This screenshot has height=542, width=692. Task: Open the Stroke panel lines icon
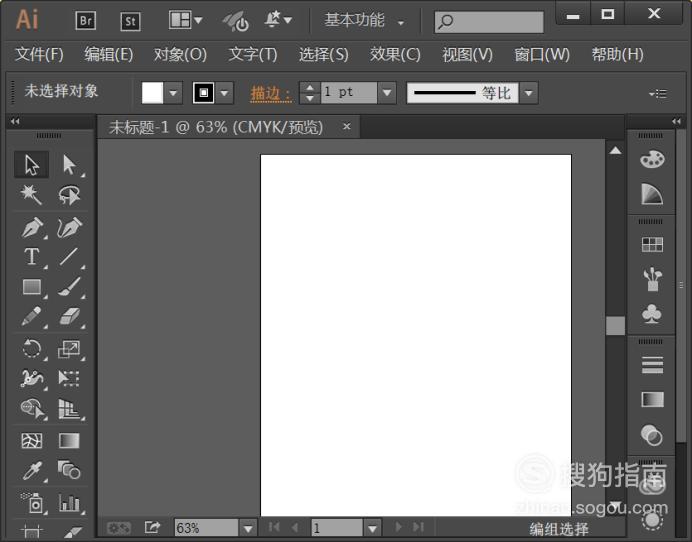[652, 365]
